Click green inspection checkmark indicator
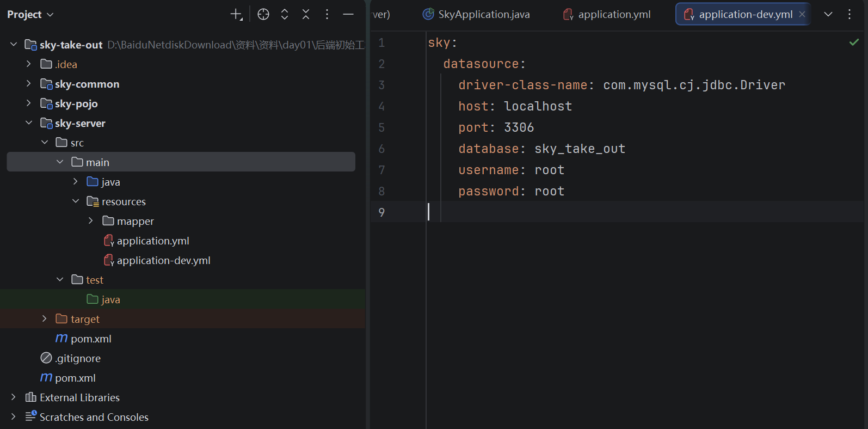Image resolution: width=868 pixels, height=429 pixels. [x=854, y=42]
